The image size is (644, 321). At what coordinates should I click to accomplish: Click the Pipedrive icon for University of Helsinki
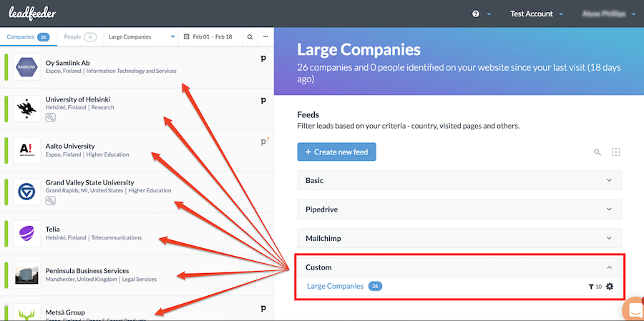pyautogui.click(x=263, y=100)
